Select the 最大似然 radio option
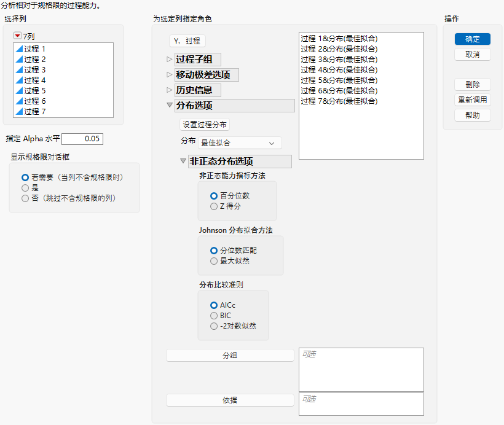The width and height of the screenshot is (504, 425). [214, 261]
